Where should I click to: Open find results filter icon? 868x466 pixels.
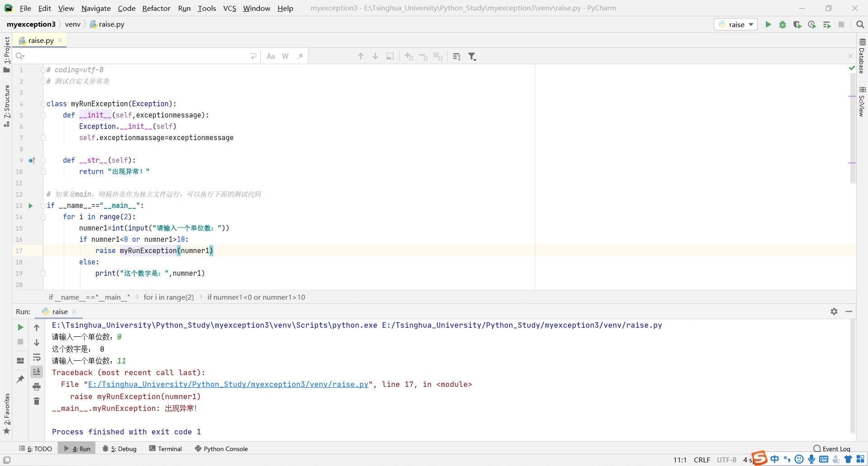[472, 56]
